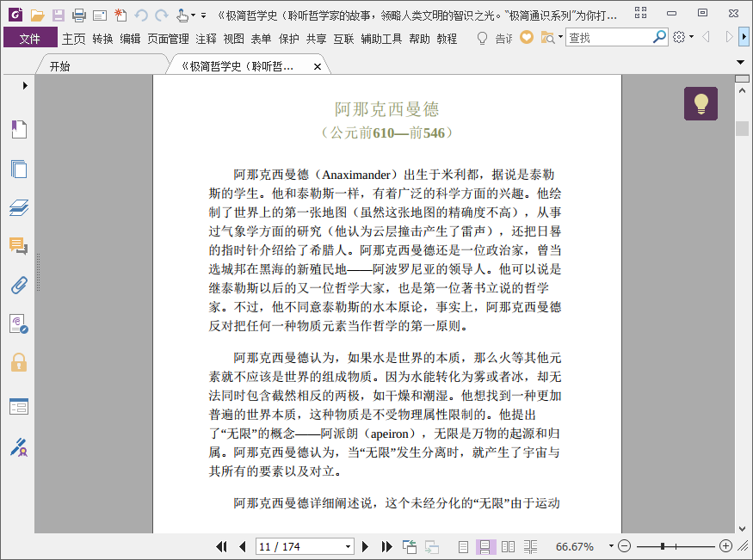Save the document using the floppy disk icon
The width and height of the screenshot is (753, 560).
click(x=59, y=15)
